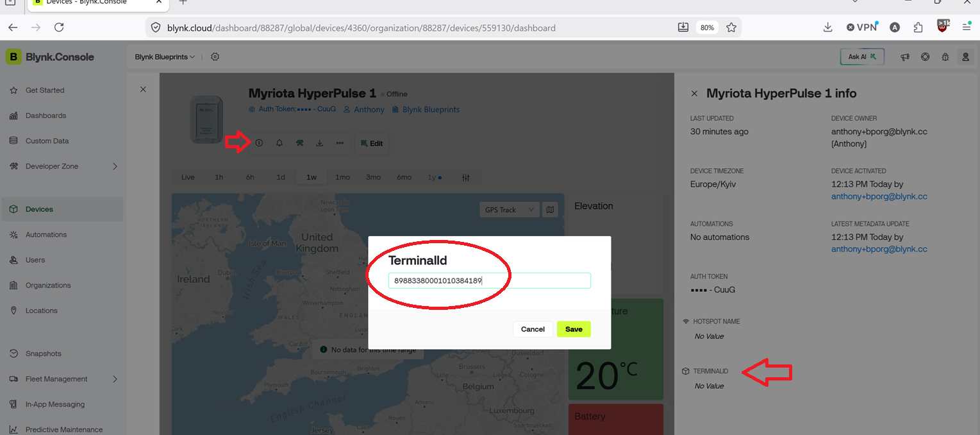The height and width of the screenshot is (435, 980).
Task: Click Blynk.Console logo
Action: pos(50,56)
